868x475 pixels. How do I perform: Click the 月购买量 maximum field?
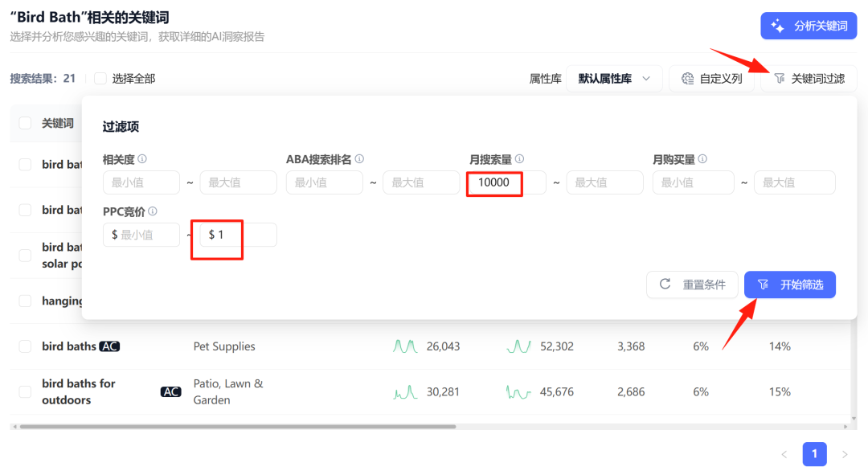pyautogui.click(x=794, y=182)
